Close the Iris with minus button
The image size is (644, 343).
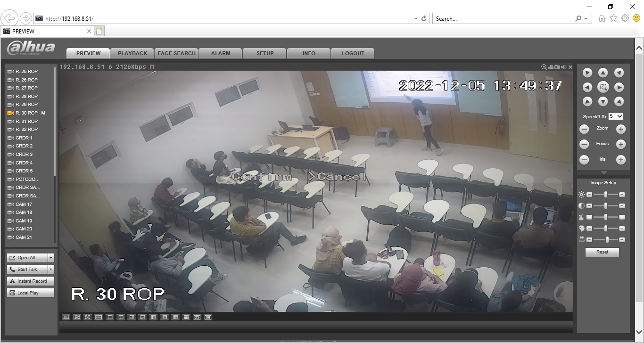(x=584, y=160)
